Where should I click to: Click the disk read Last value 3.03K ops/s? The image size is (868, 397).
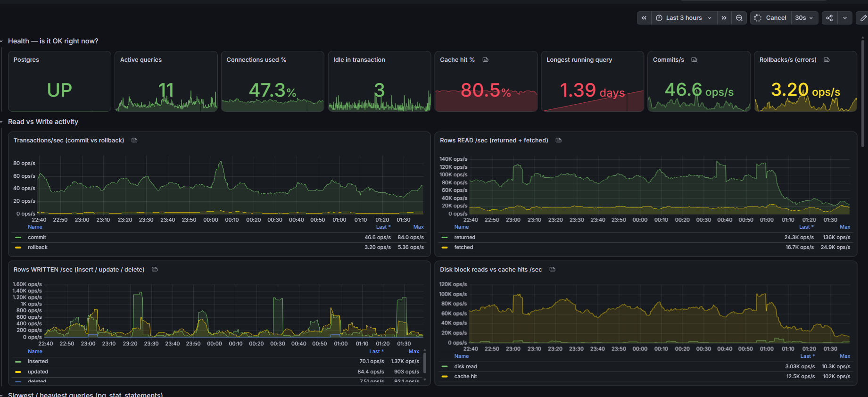pos(800,367)
